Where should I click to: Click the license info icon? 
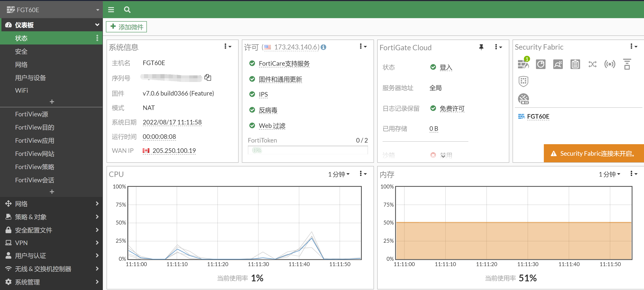(323, 47)
